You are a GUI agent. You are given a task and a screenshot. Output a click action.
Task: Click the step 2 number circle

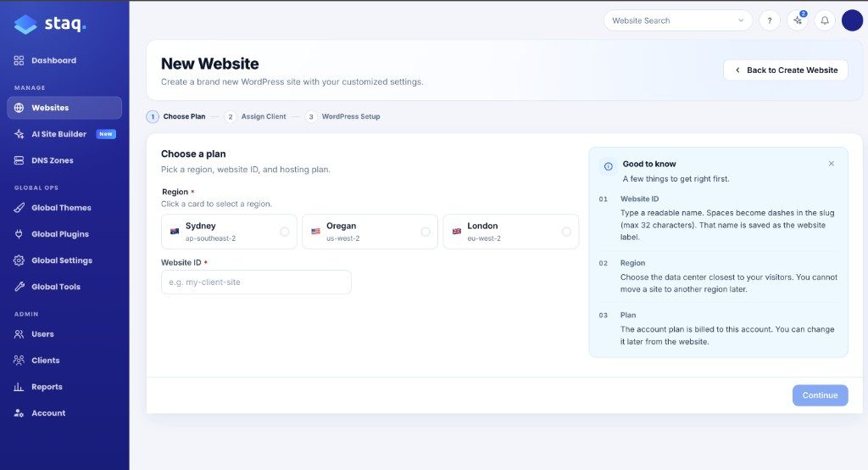pos(231,117)
